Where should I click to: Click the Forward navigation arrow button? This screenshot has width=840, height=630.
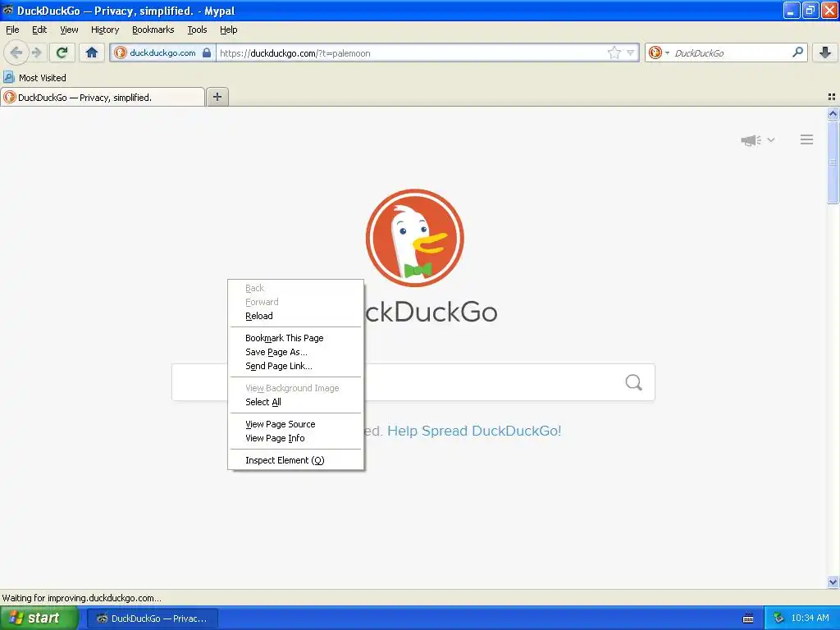(36, 52)
